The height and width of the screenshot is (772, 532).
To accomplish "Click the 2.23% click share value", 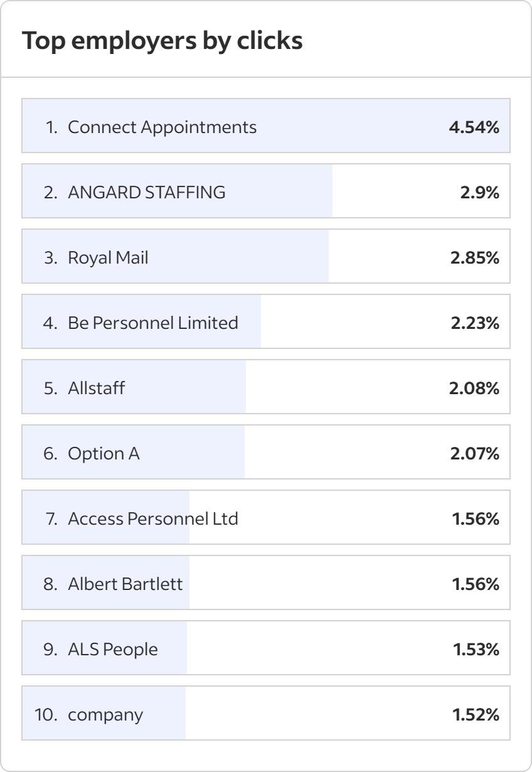I will [474, 323].
